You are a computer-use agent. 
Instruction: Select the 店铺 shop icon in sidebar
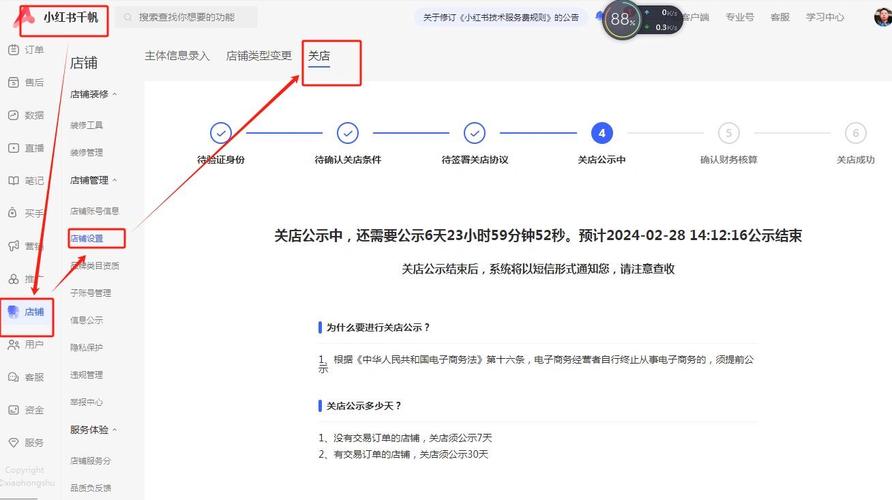(14, 312)
